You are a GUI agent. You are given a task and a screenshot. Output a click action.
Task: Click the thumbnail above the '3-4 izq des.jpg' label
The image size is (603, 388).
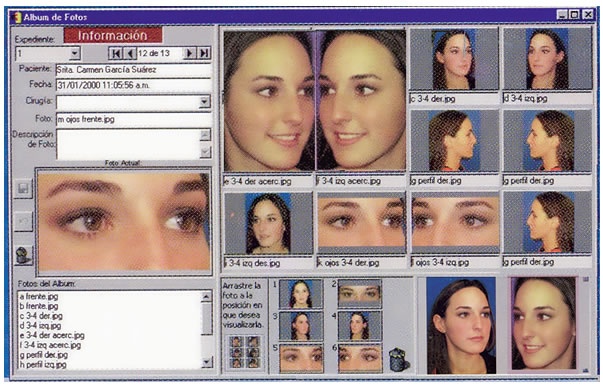pyautogui.click(x=268, y=223)
